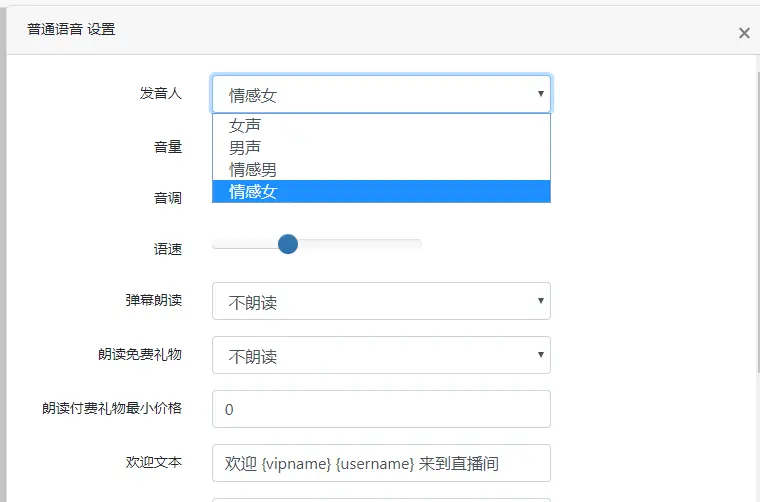Click into the 欢迎文本 text field
760x502 pixels.
[381, 463]
